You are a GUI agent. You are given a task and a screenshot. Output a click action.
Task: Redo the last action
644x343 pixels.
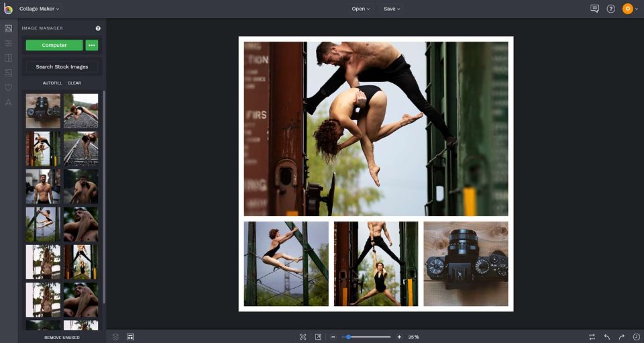pos(621,337)
